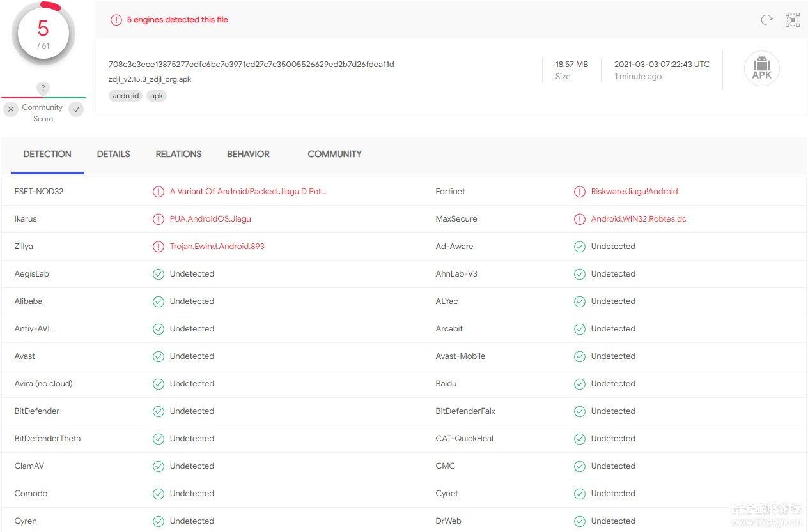This screenshot has height=532, width=808.
Task: Click CAT-QuickHeal undetected check icon
Action: click(580, 439)
